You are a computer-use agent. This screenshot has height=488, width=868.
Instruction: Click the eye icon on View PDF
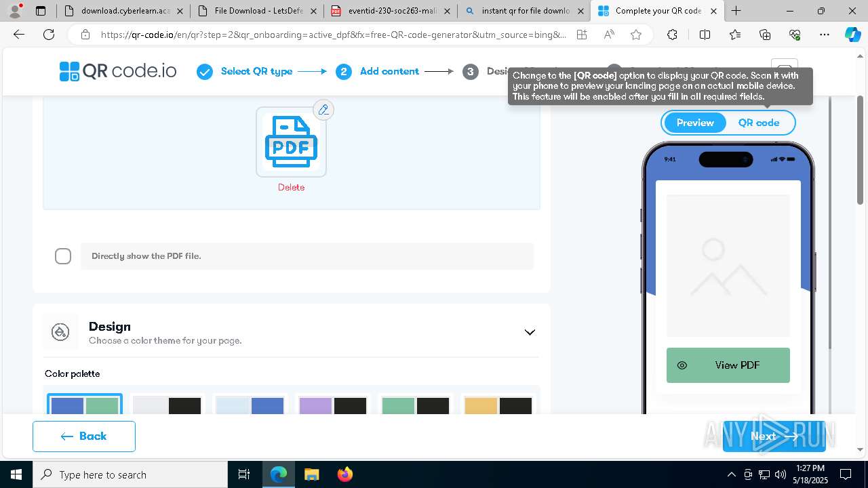(x=682, y=365)
